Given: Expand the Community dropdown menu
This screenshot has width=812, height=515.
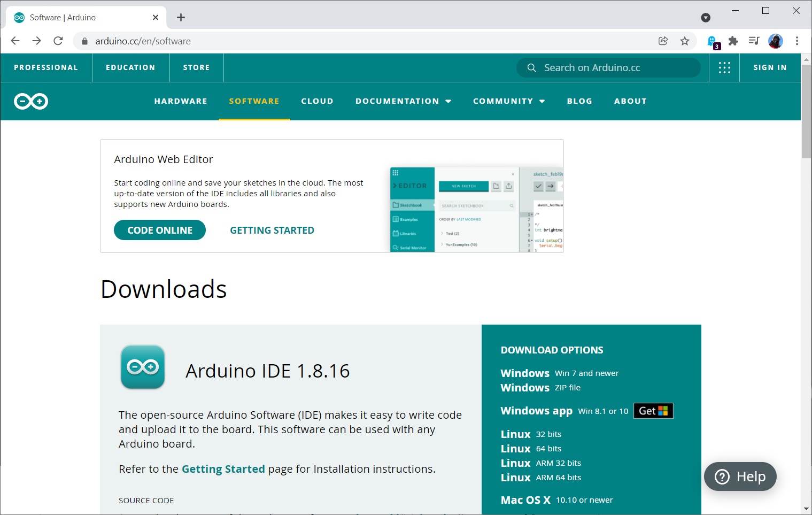Looking at the screenshot, I should click(509, 101).
